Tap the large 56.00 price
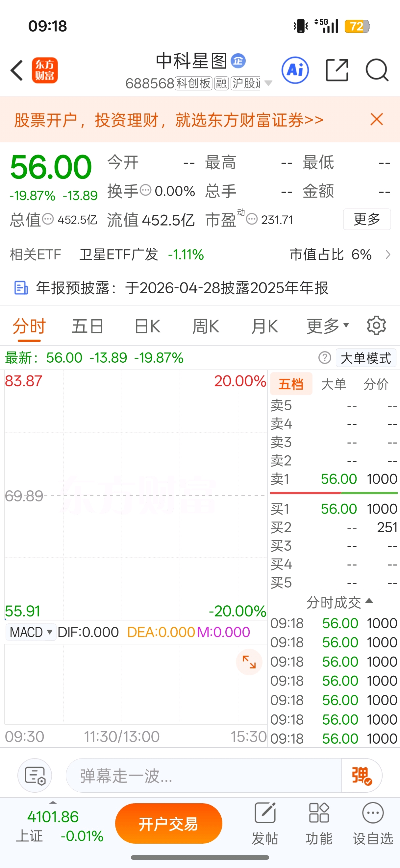Screen dimensions: 400x868 coord(51,167)
